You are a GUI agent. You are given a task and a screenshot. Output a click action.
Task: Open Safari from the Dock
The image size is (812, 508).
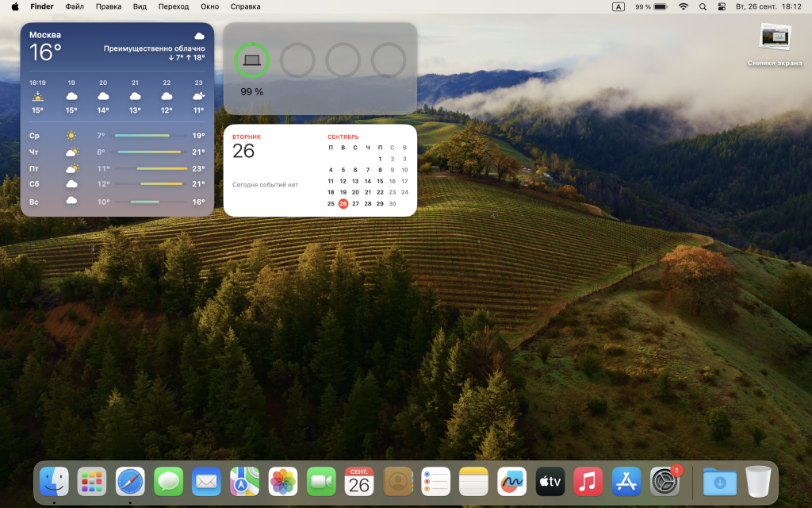(x=130, y=481)
